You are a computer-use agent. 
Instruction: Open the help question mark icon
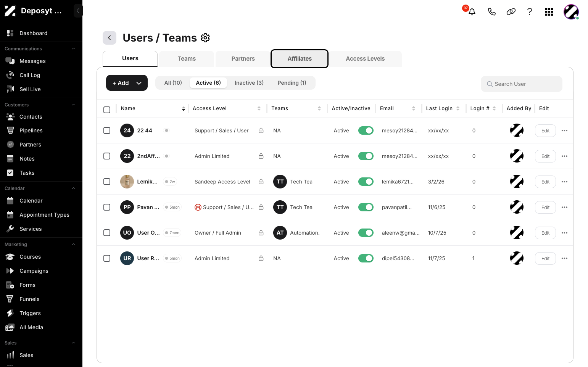point(530,12)
